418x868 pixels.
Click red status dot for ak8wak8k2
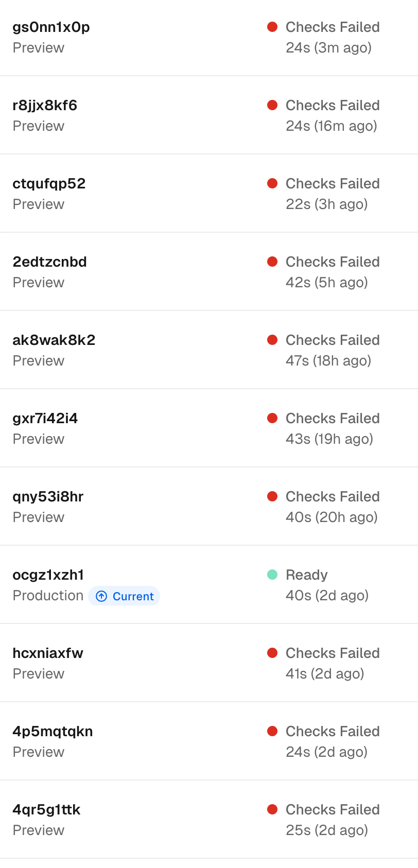click(x=272, y=340)
